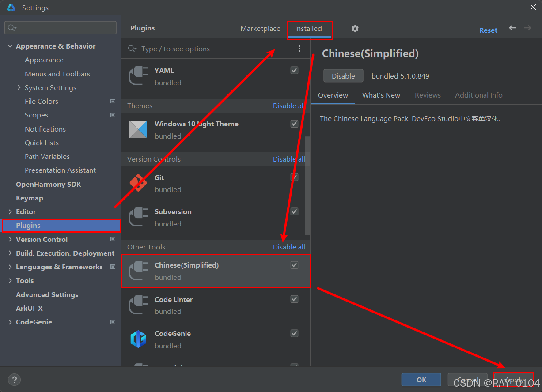
Task: Select Keymap settings
Action: (30, 198)
